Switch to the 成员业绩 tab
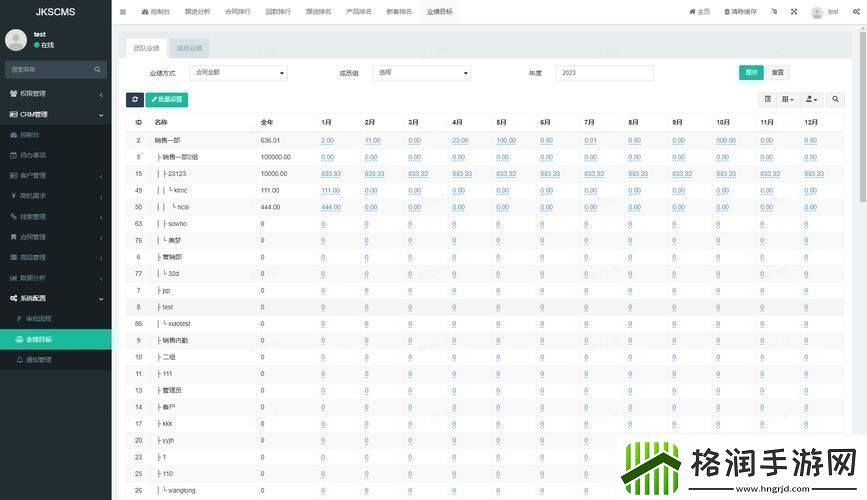This screenshot has height=500, width=867. coord(188,48)
